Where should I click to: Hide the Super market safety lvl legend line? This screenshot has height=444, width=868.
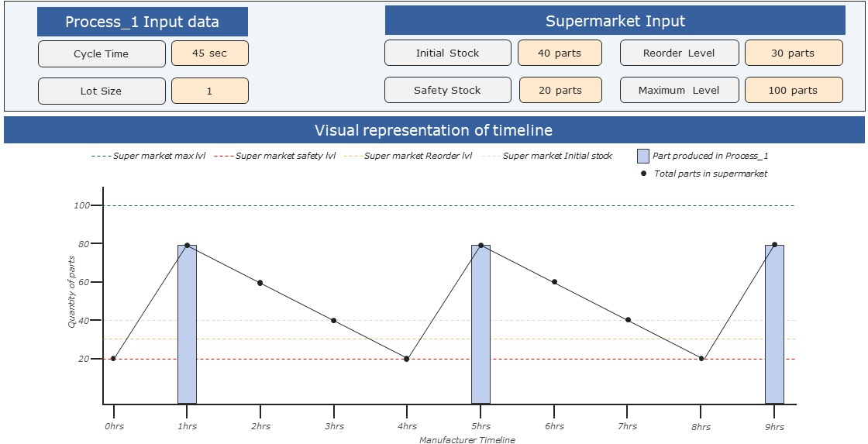[274, 156]
